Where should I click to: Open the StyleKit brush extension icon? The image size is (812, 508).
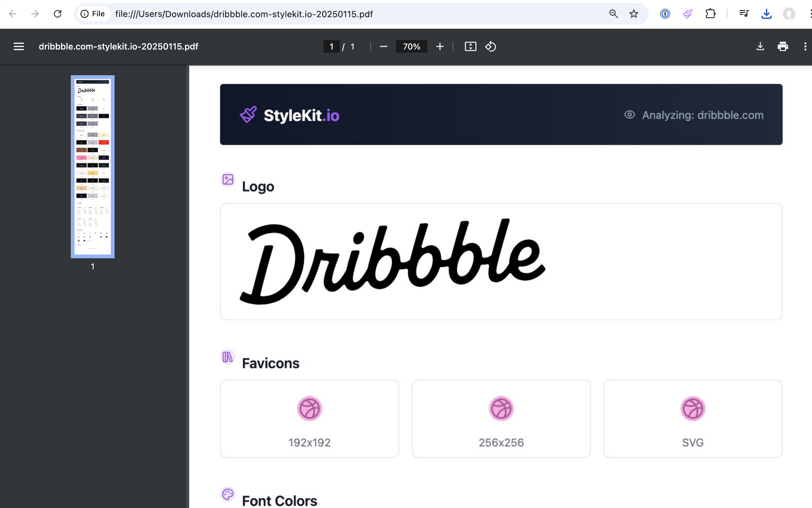688,14
